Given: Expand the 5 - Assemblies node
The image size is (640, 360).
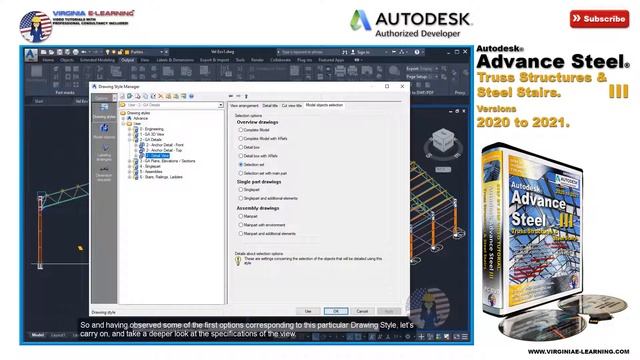Looking at the screenshot, I should 130,172.
